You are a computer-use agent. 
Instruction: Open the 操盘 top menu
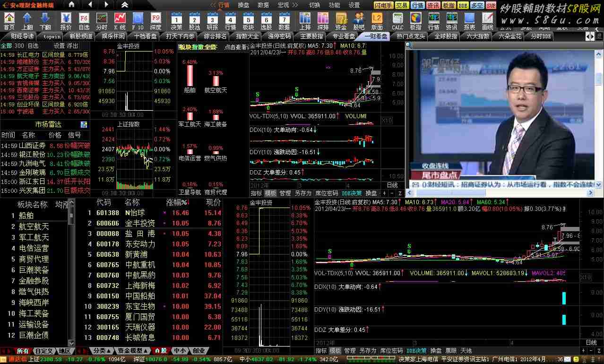click(243, 5)
